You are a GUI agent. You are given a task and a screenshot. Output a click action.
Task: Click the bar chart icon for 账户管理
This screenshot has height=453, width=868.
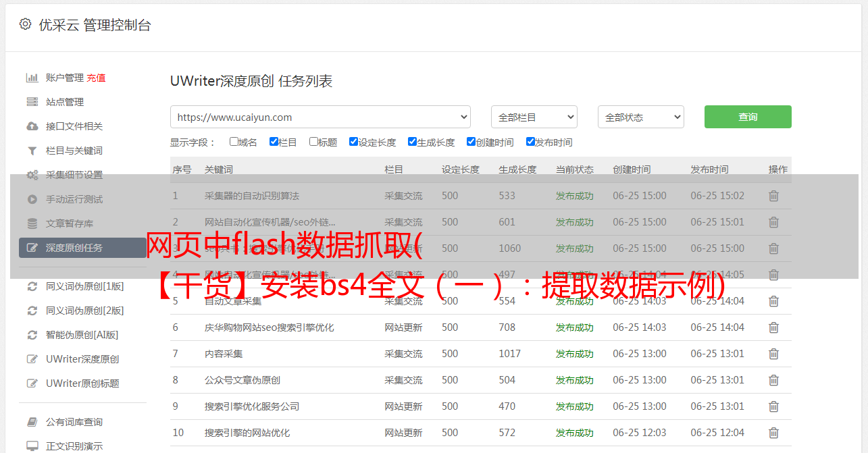(32, 78)
